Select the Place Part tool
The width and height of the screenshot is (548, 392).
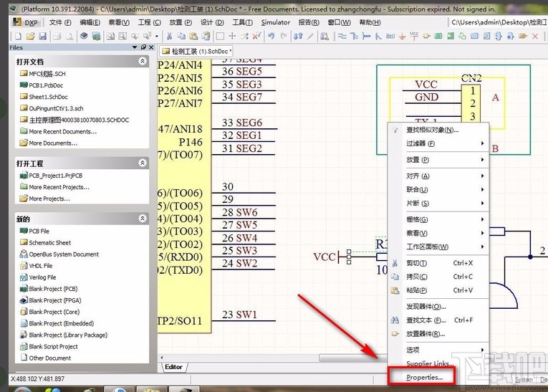point(426,36)
